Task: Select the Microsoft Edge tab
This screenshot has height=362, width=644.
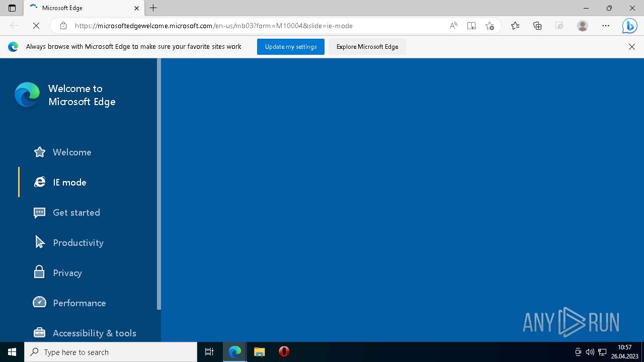Action: (x=84, y=8)
